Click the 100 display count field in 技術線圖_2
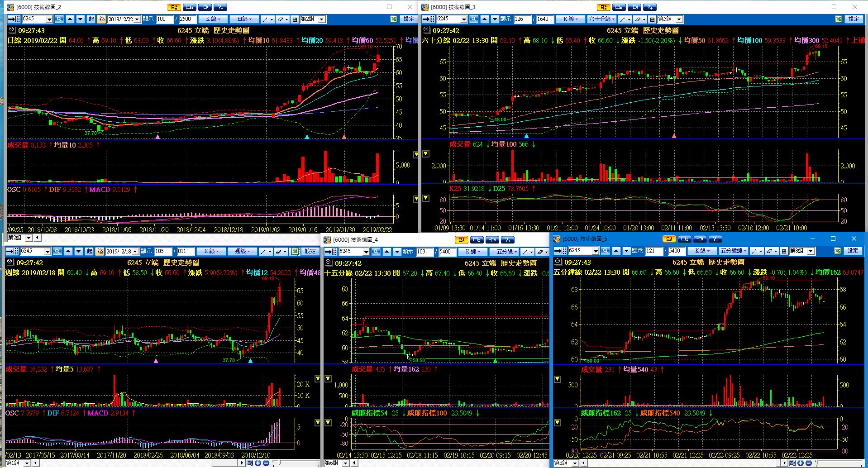Image resolution: width=868 pixels, height=468 pixels. (x=165, y=19)
